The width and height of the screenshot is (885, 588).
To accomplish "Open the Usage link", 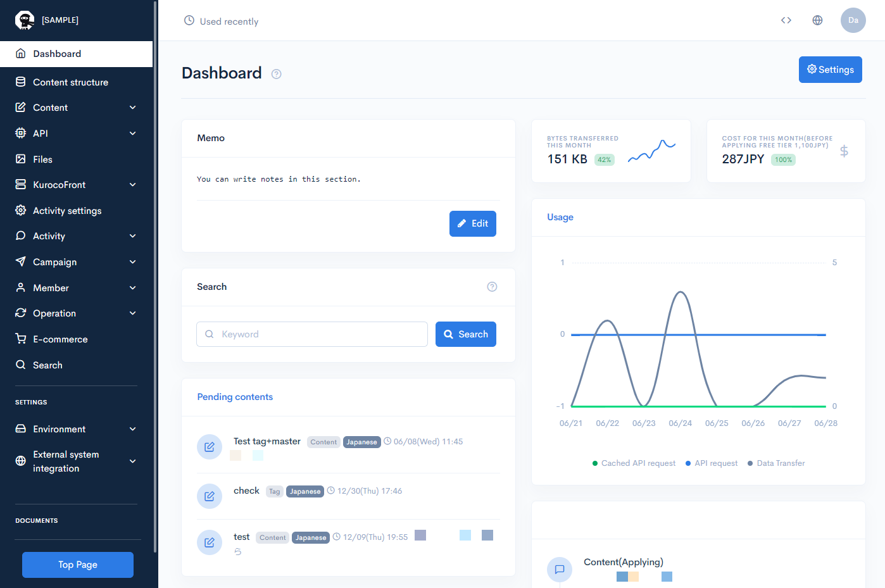I will click(x=560, y=217).
